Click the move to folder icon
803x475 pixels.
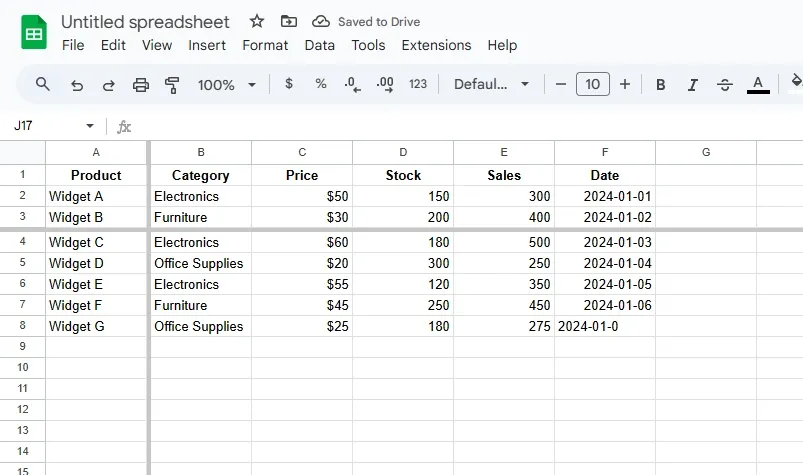click(288, 21)
